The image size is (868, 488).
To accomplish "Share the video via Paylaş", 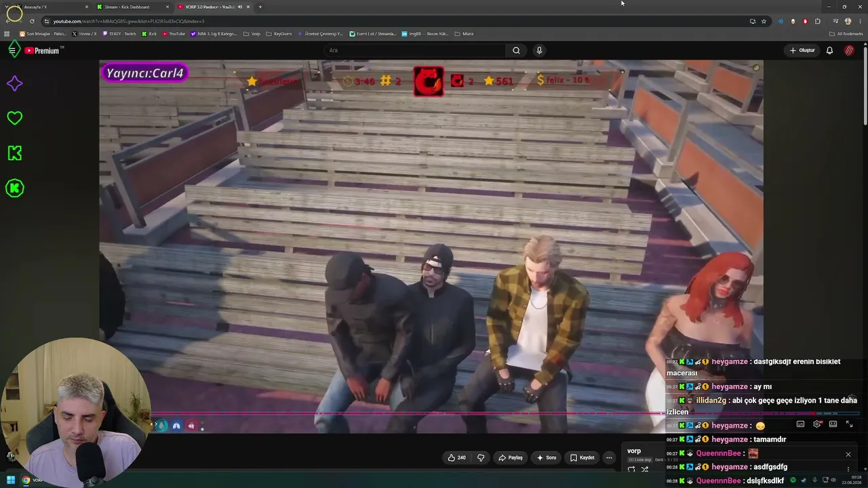I will point(511,457).
